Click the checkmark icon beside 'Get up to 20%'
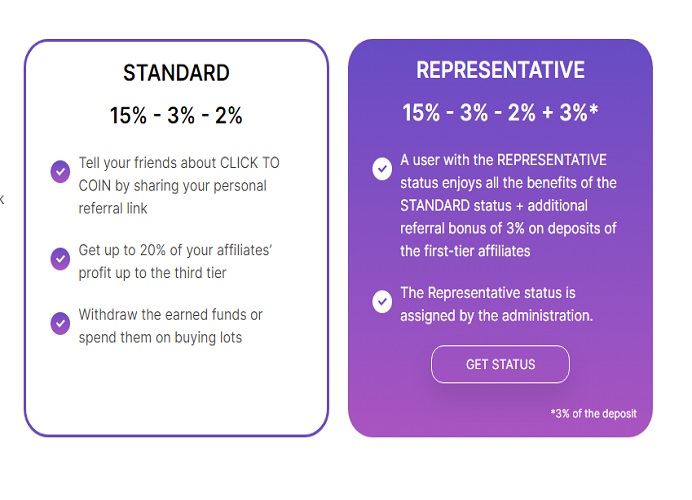Viewport: 692px width, 500px height. [x=60, y=259]
